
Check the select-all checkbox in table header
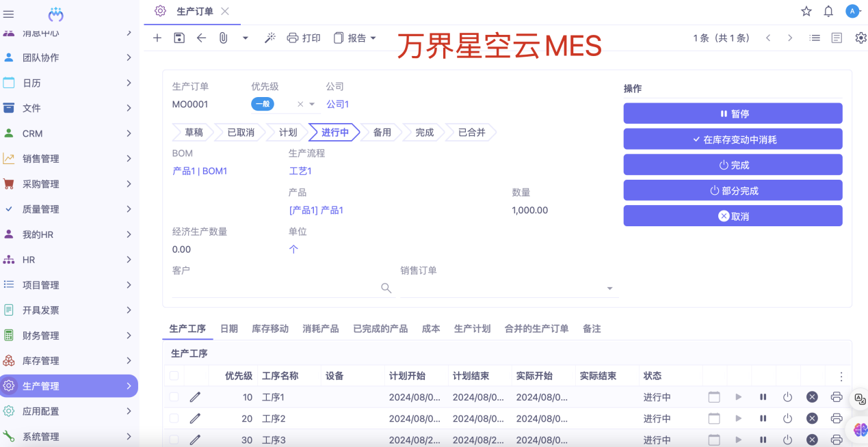click(x=173, y=375)
